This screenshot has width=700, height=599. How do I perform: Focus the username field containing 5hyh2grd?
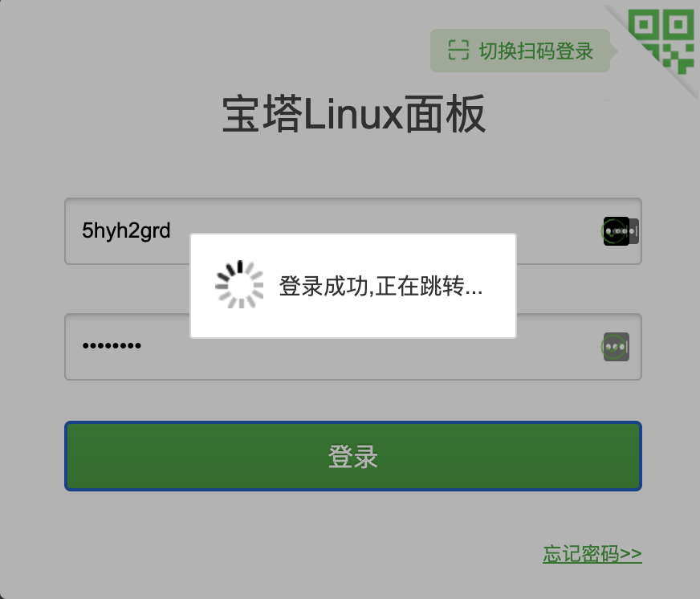click(353, 231)
